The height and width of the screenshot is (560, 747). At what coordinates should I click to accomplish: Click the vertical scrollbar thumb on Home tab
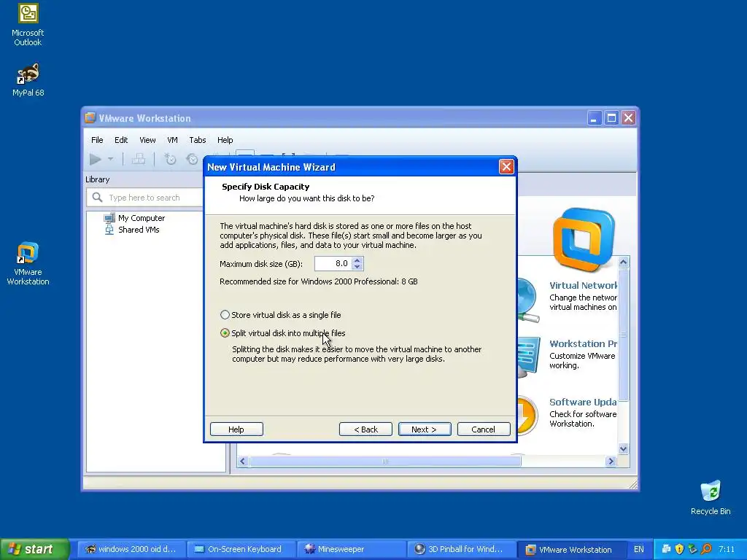(623, 334)
